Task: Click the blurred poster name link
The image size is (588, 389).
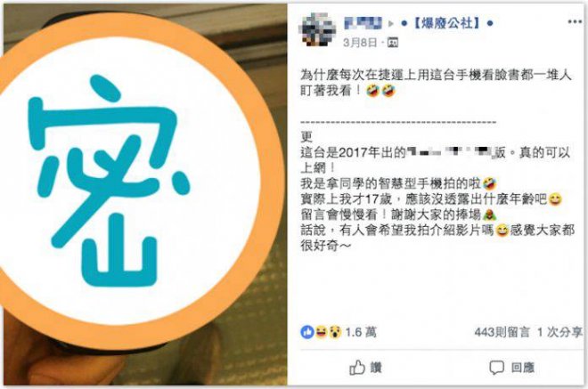Action: [x=363, y=23]
